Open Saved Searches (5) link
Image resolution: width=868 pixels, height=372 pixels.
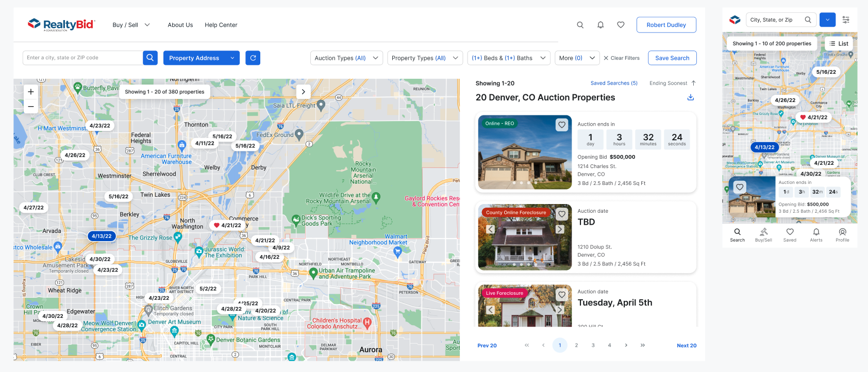pos(614,83)
